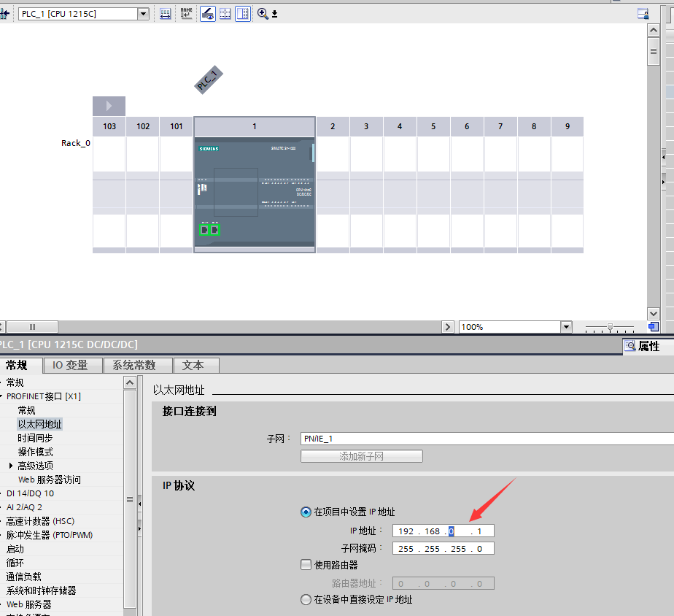Screen dimensions: 674x616
Task: Select 在设备中直接设定 IP 地址 option
Action: (306, 599)
